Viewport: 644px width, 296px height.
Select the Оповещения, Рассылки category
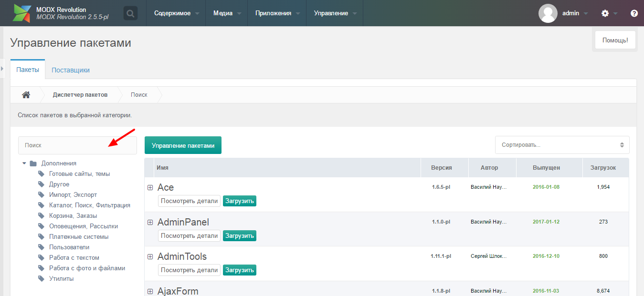[84, 226]
